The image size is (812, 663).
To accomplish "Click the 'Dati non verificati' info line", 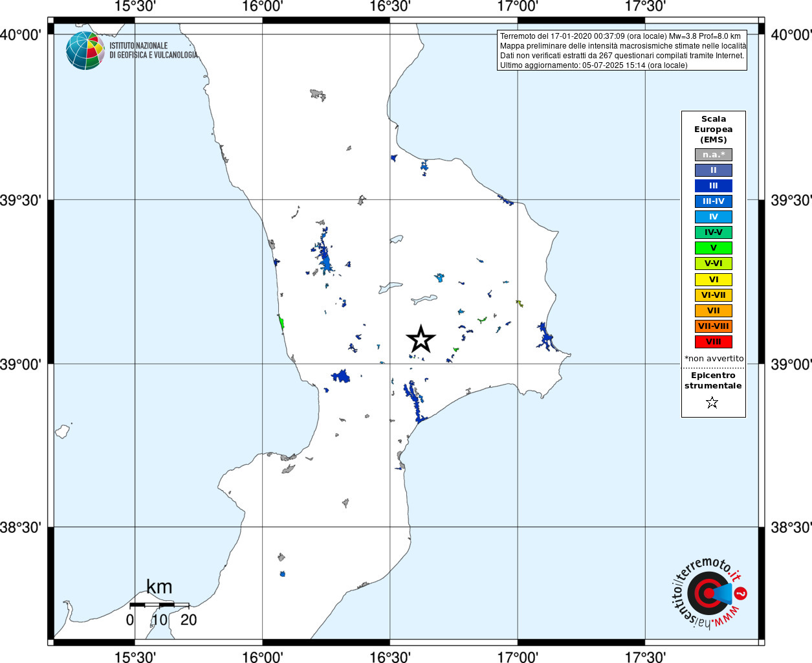I will 622,56.
